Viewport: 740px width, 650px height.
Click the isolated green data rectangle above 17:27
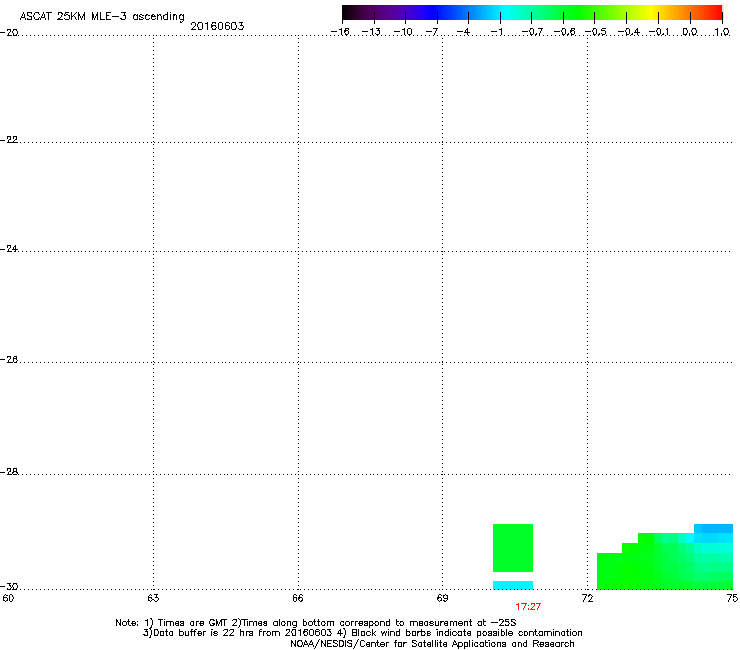[513, 548]
